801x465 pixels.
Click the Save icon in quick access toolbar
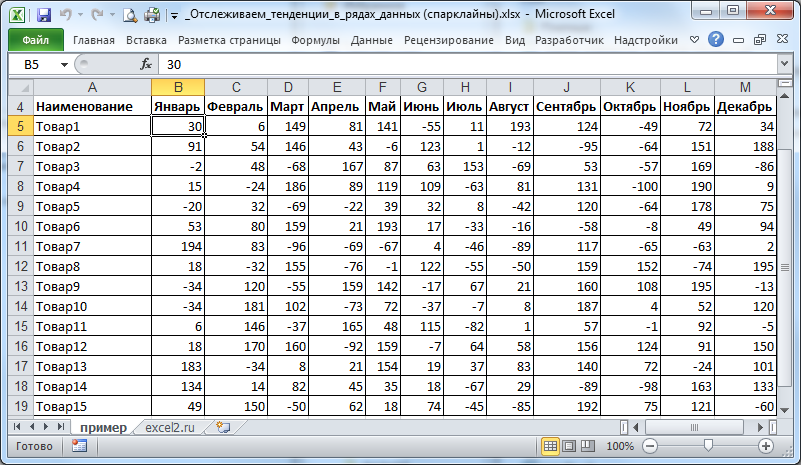point(43,15)
